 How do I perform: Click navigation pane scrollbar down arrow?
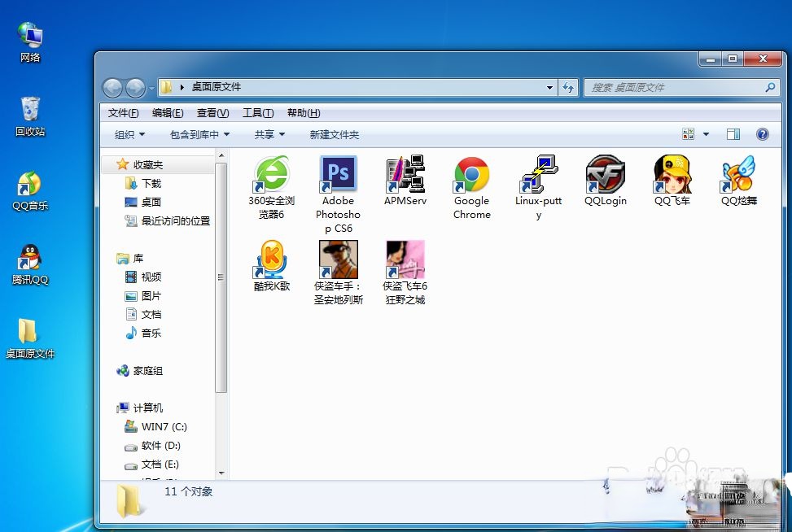pos(221,473)
